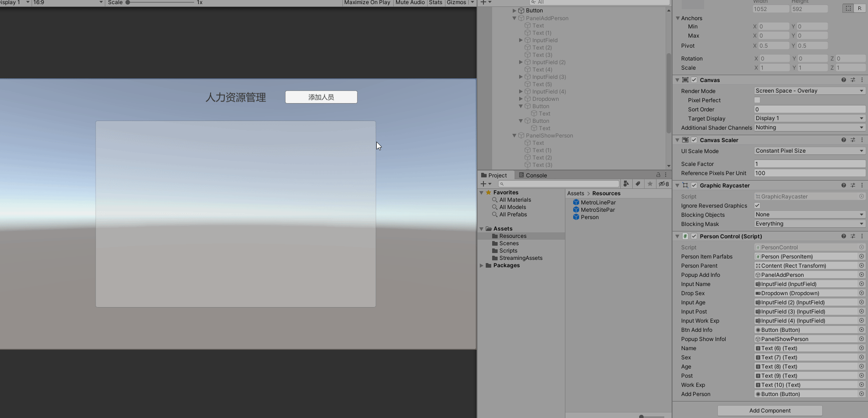This screenshot has height=418, width=868.
Task: Toggle Mute Audio in Game view
Action: click(410, 2)
